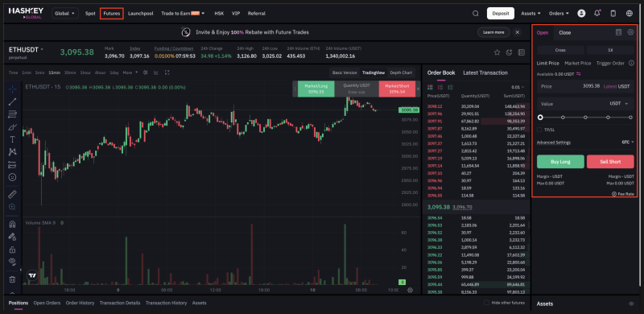This screenshot has width=644, height=314.
Task: Open the futures calculator icon
Action: pyautogui.click(x=618, y=32)
